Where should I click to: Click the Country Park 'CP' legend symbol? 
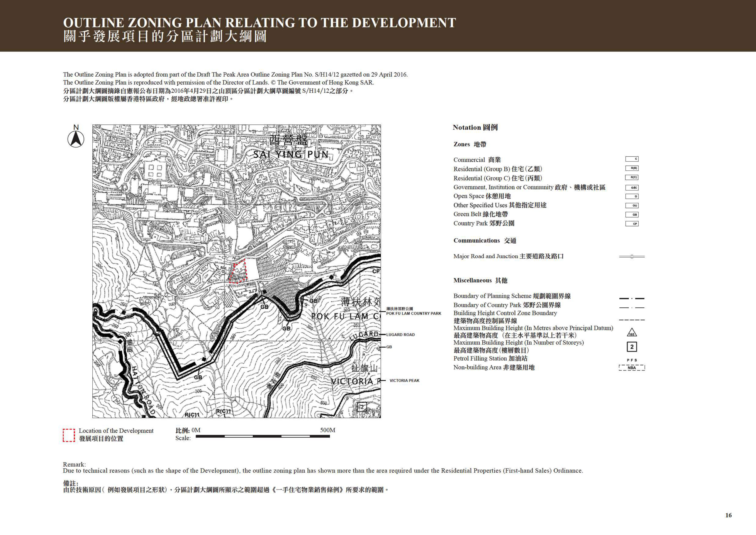[632, 224]
